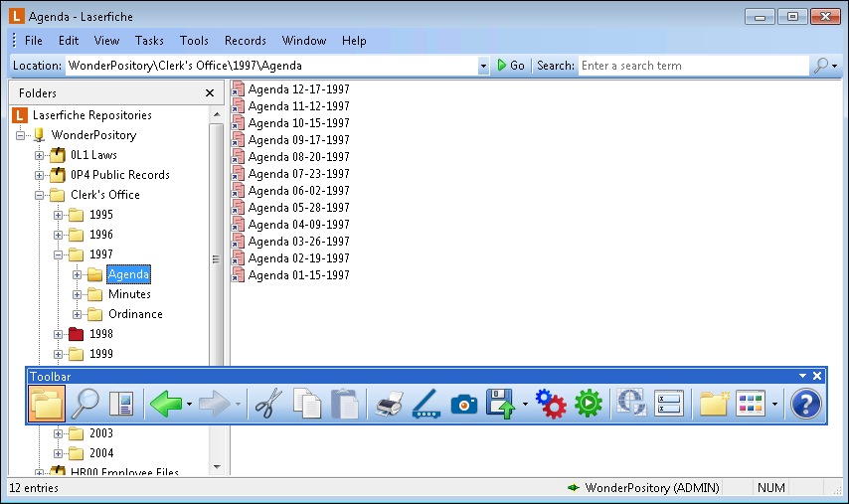Click the folder tree scrollbar down arrow
The width and height of the screenshot is (849, 504).
click(x=217, y=466)
